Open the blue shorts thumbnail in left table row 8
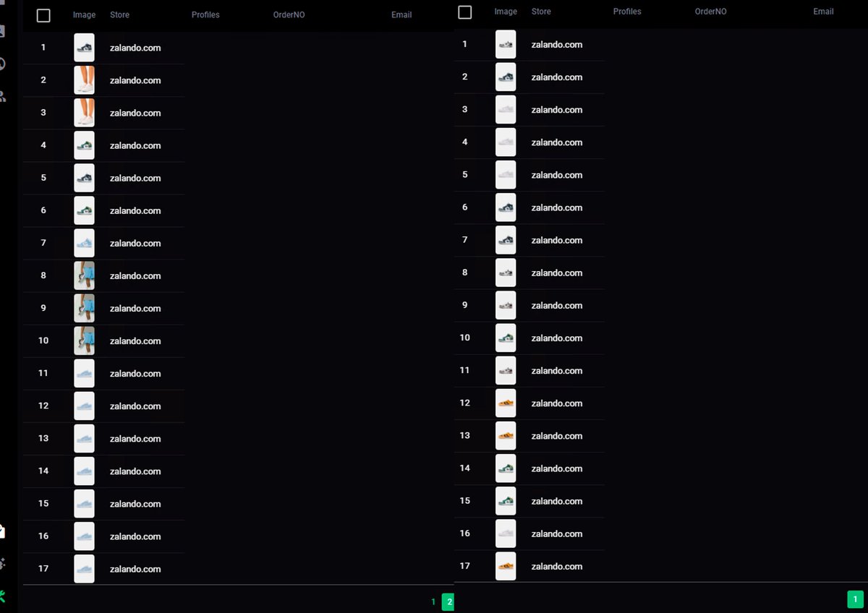The height and width of the screenshot is (613, 868). [x=84, y=275]
